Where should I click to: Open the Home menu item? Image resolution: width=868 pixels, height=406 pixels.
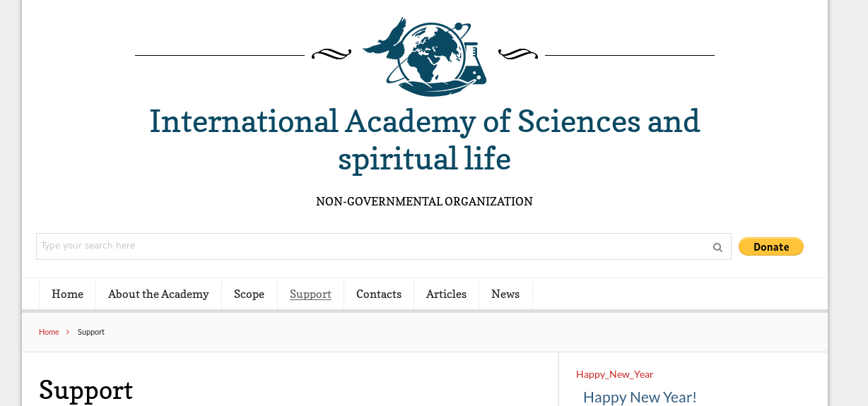[67, 294]
